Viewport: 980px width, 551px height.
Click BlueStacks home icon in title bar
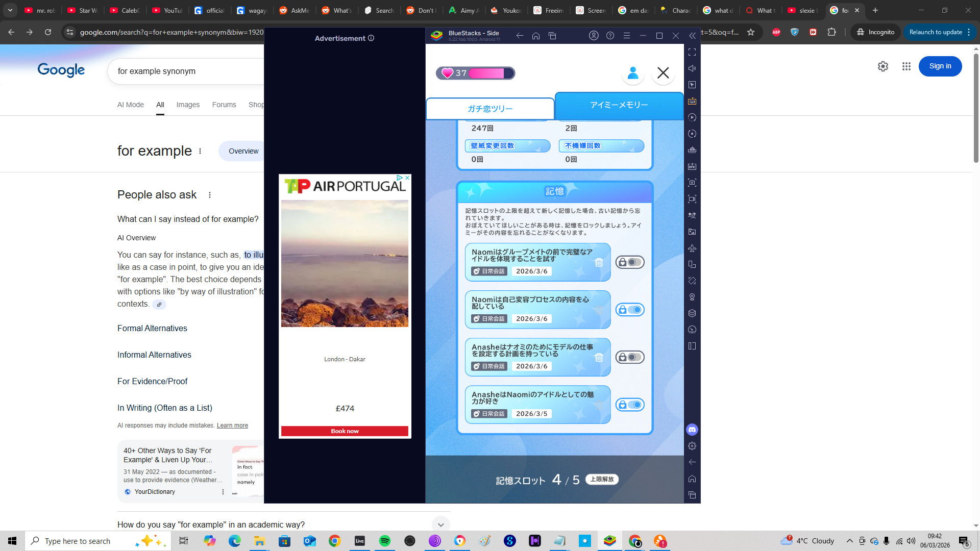536,36
